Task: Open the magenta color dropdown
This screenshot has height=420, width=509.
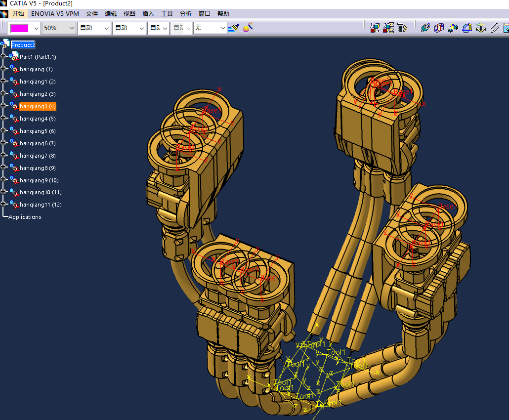Action: 37,28
